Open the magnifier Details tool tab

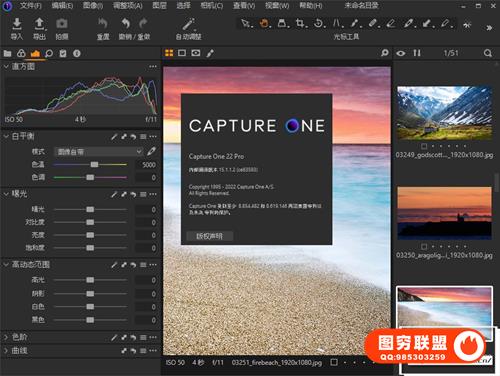pos(49,53)
